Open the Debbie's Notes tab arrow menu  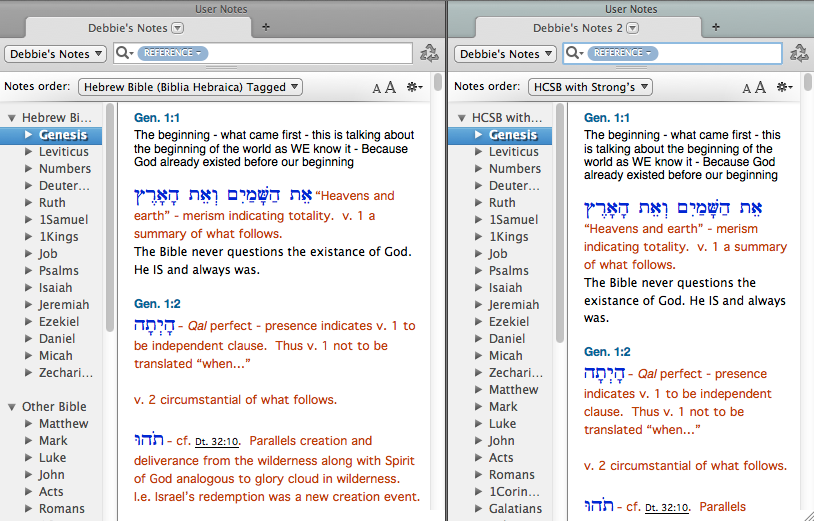click(x=177, y=28)
